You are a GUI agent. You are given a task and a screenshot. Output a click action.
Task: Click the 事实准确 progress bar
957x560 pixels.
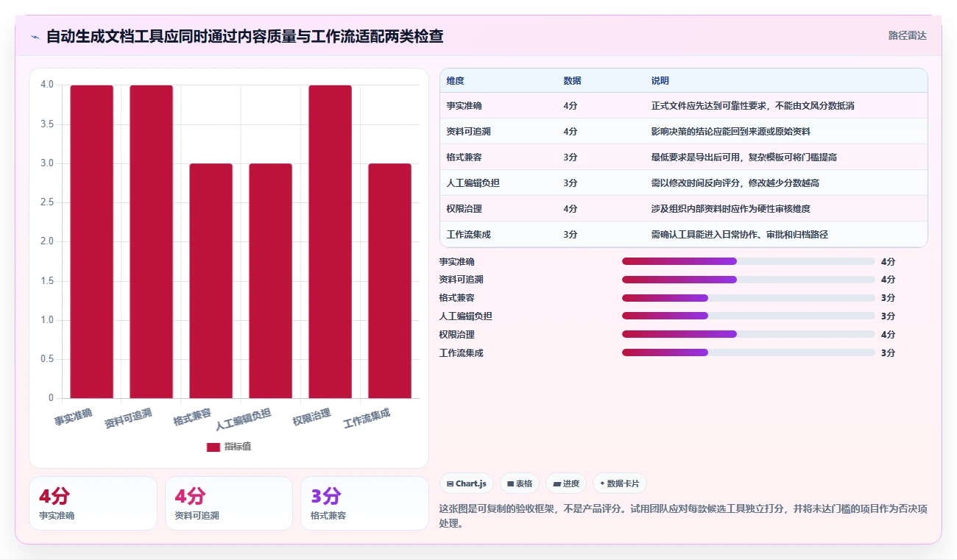pos(749,261)
